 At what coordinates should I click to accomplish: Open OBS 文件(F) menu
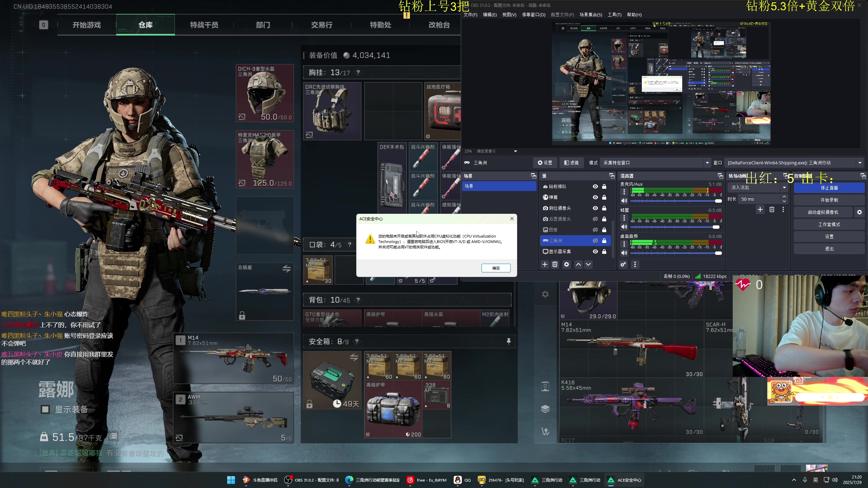pyautogui.click(x=470, y=15)
